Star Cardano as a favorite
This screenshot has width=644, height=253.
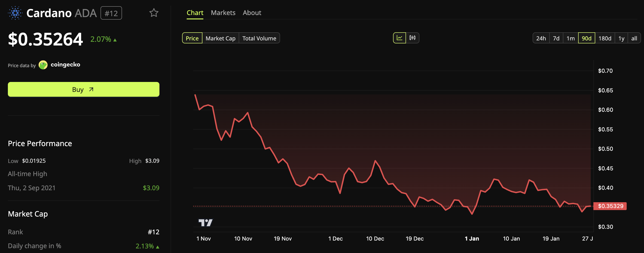pyautogui.click(x=154, y=13)
